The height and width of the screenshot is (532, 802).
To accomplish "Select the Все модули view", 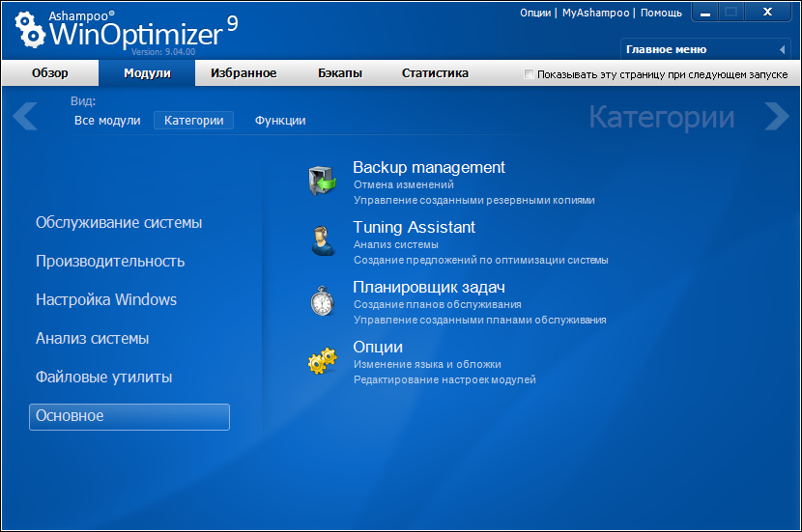I will pyautogui.click(x=107, y=121).
